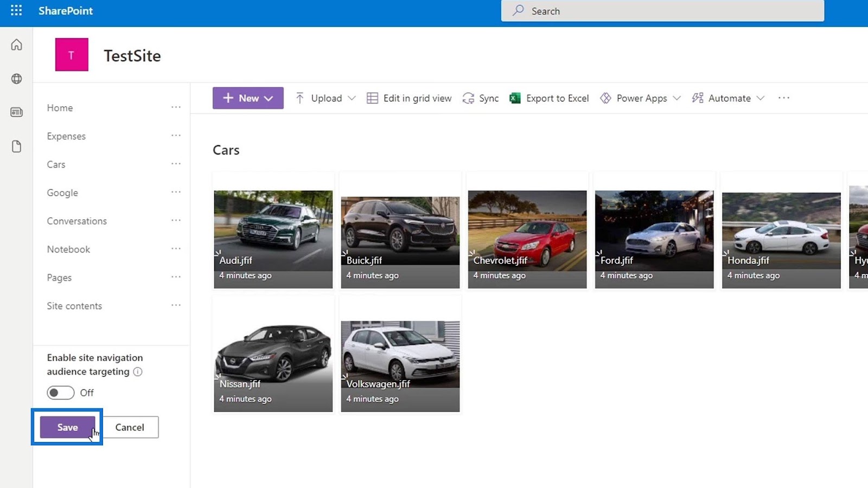Open My sites globe icon
The width and height of the screenshot is (868, 488).
(16, 79)
